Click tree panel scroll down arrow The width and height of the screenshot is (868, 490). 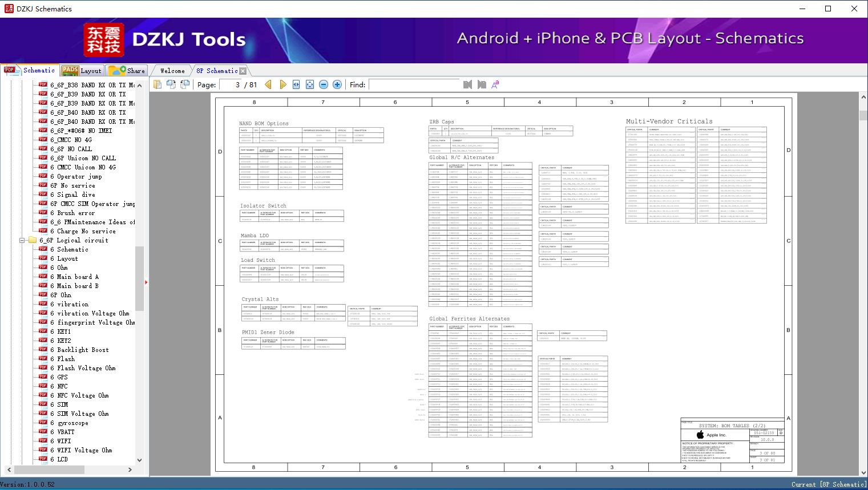139,460
